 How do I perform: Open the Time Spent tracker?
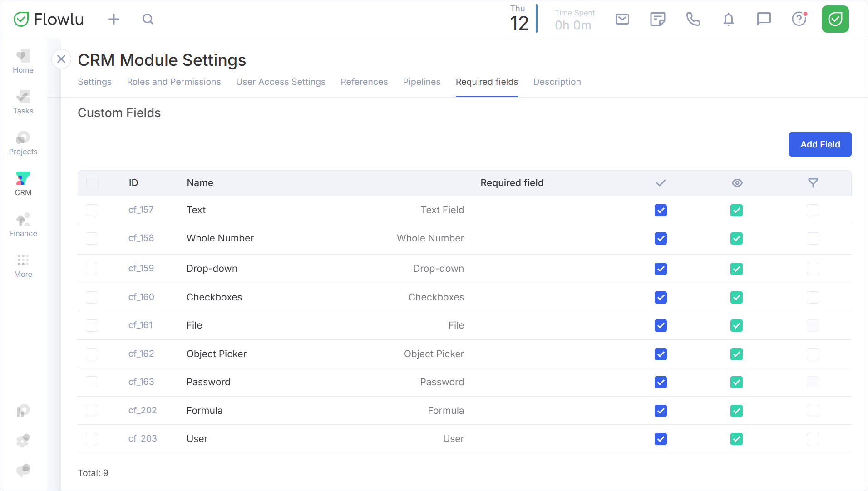coord(574,20)
